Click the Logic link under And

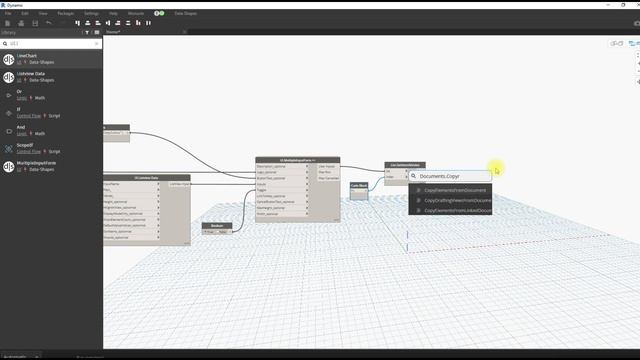coord(22,134)
